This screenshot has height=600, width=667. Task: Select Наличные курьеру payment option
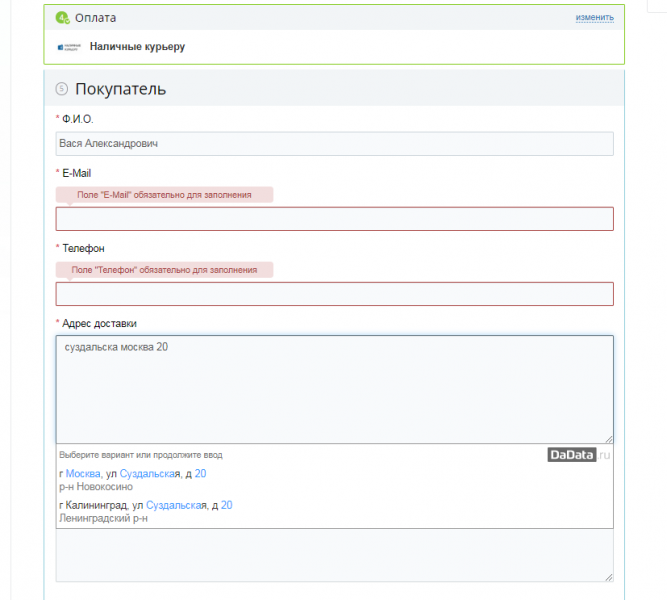(x=137, y=47)
